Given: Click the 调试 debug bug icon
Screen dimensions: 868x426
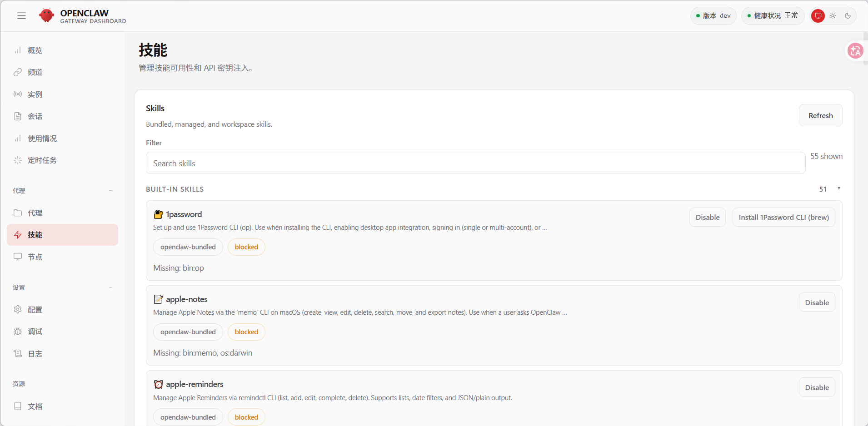Looking at the screenshot, I should pyautogui.click(x=18, y=332).
